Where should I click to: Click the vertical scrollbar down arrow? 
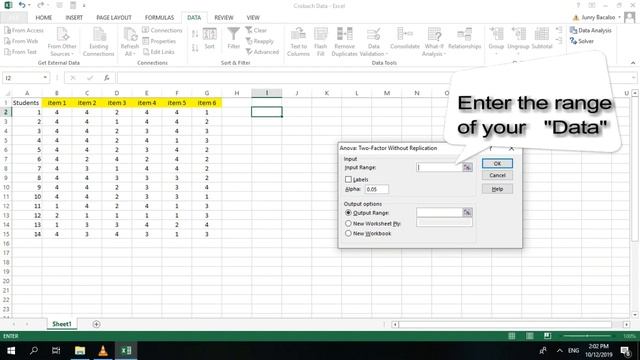[635, 315]
